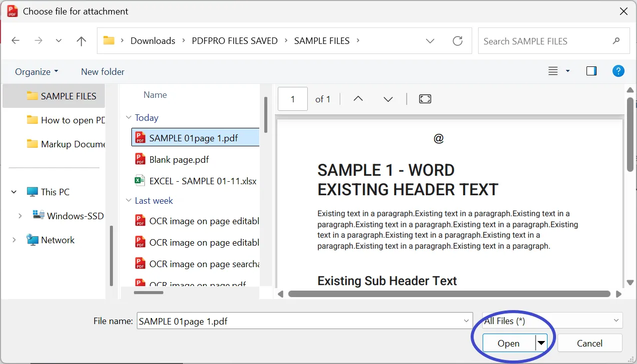Click the preview horizontal scrollbar
The width and height of the screenshot is (637, 364).
[449, 294]
